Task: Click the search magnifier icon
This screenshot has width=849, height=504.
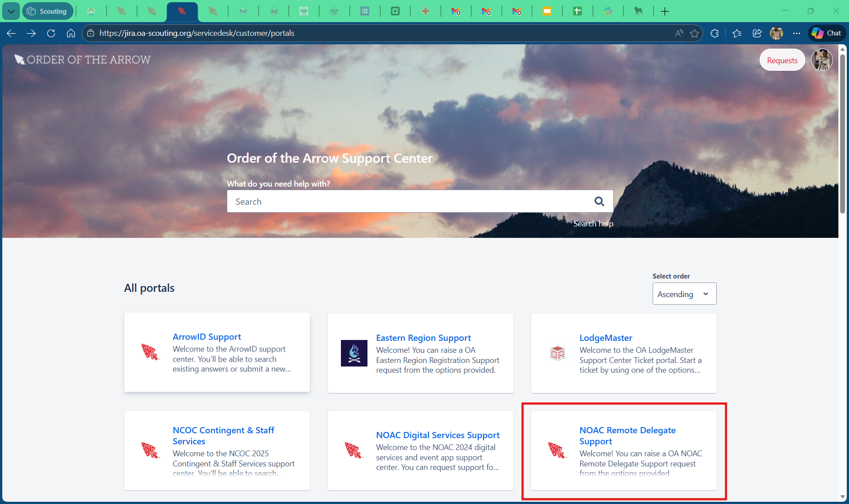Action: pos(599,202)
